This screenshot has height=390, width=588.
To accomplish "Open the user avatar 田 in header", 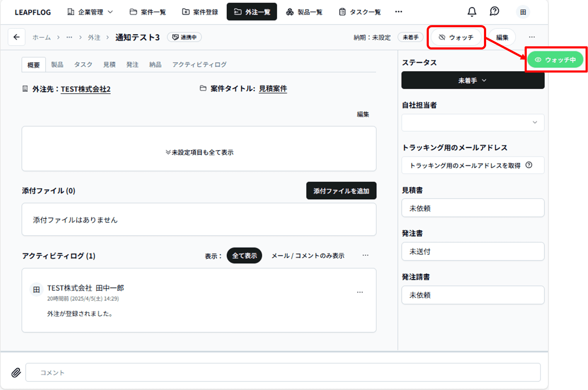I will (x=523, y=12).
